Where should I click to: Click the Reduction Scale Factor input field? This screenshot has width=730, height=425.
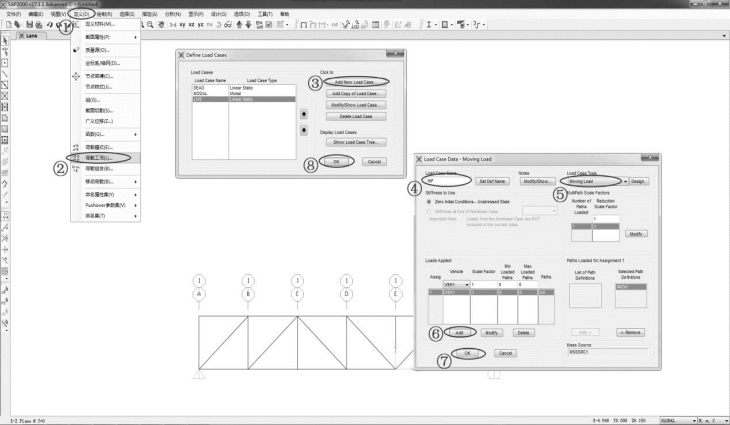pyautogui.click(x=606, y=219)
